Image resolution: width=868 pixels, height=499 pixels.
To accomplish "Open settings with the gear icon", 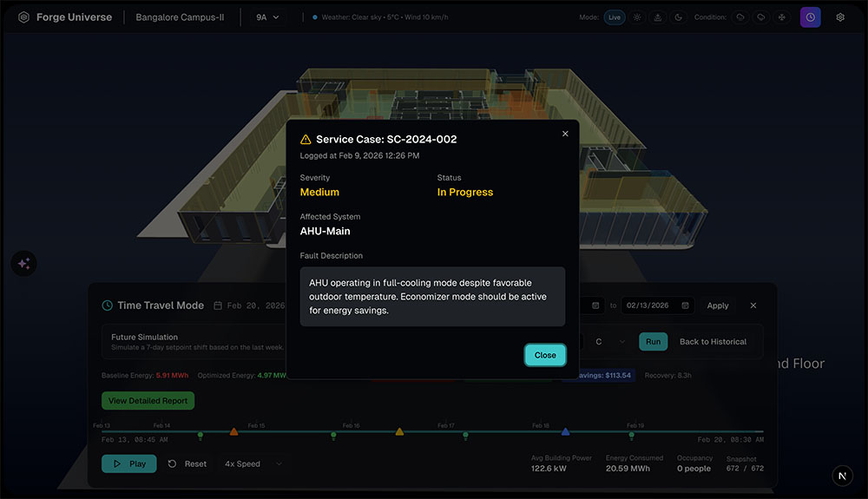I will tap(840, 17).
